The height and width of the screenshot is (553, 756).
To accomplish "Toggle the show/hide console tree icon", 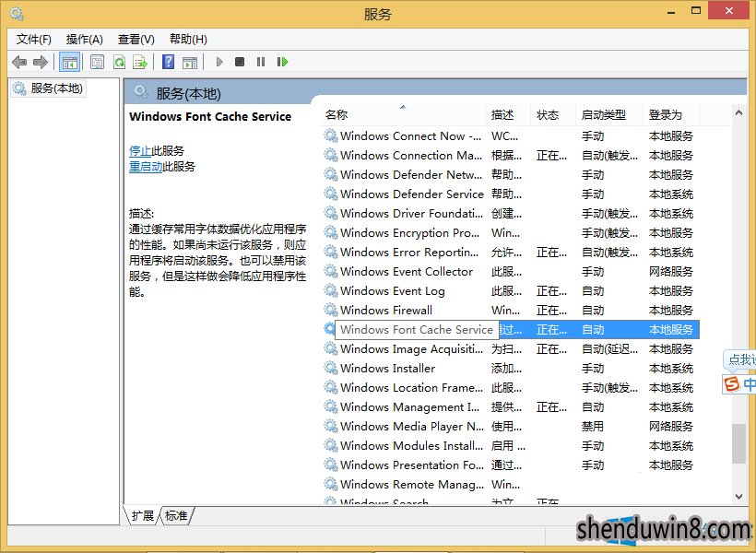I will pyautogui.click(x=70, y=62).
